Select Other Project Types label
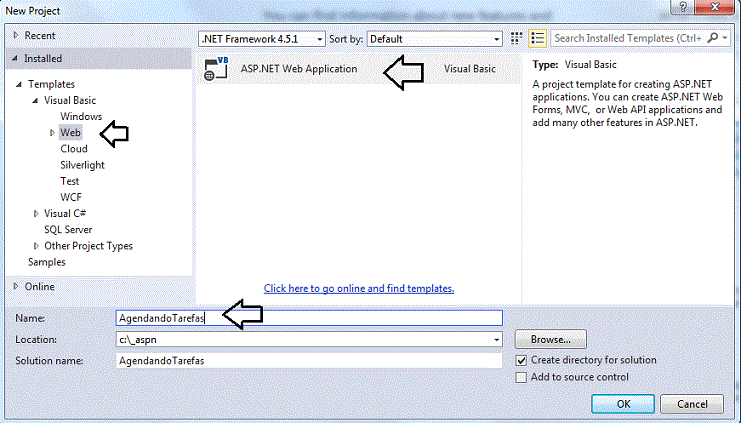 (x=88, y=246)
